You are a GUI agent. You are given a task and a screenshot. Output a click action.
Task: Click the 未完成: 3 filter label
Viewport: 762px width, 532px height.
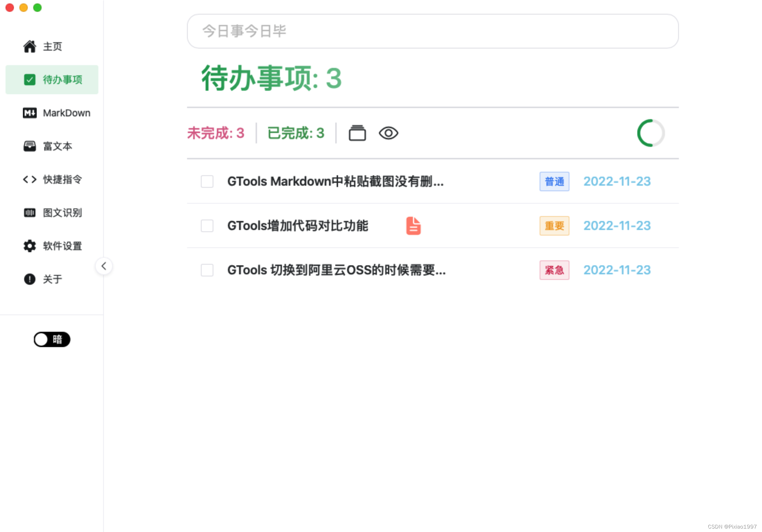216,133
